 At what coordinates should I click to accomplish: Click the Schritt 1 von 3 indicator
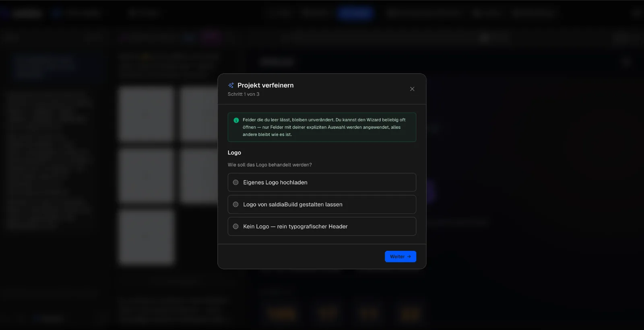(244, 94)
